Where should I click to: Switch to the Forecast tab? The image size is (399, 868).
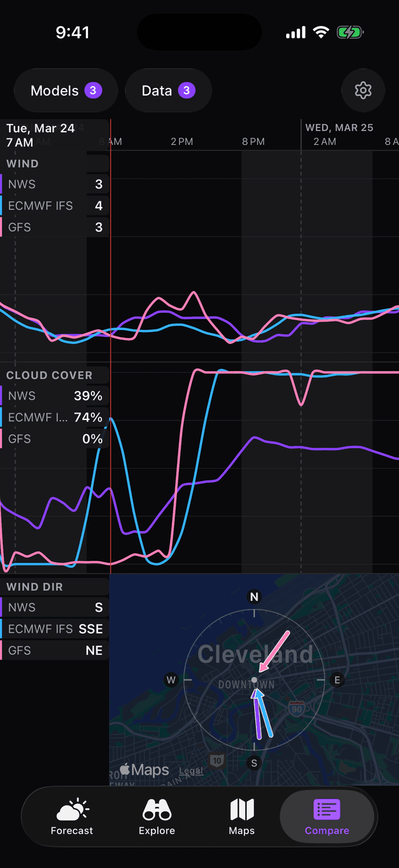[72, 817]
